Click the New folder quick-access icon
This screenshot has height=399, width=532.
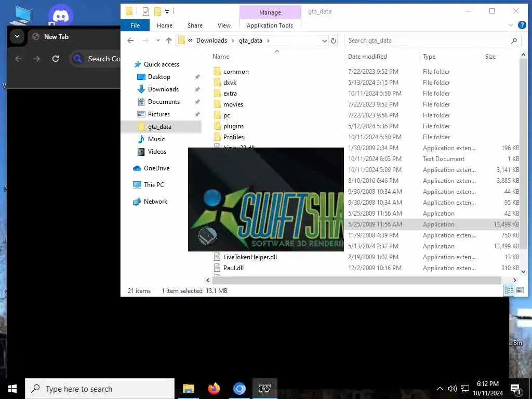pyautogui.click(x=158, y=11)
